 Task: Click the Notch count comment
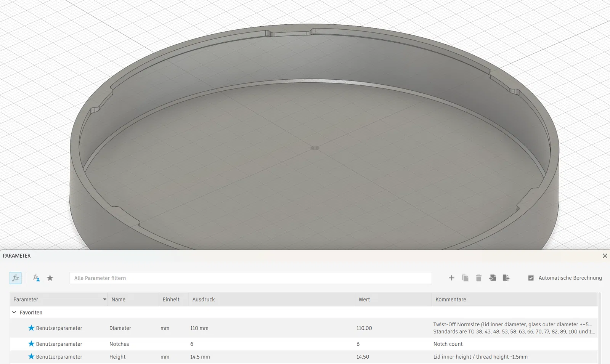click(448, 344)
